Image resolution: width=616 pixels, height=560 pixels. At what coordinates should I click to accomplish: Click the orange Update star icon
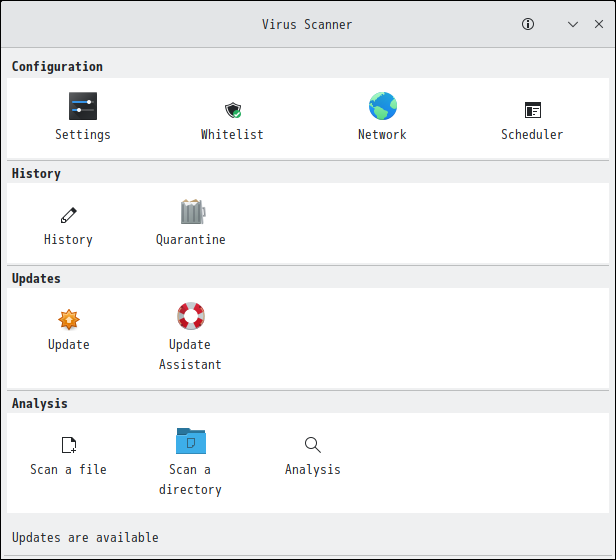click(x=69, y=319)
